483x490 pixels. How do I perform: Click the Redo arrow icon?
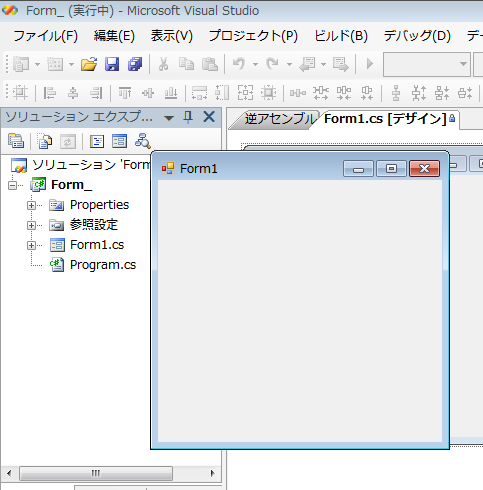coord(272,63)
